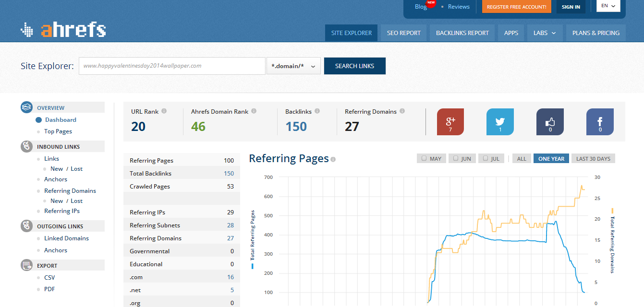Open the SEO Report tab
This screenshot has width=644, height=307.
pyautogui.click(x=404, y=33)
